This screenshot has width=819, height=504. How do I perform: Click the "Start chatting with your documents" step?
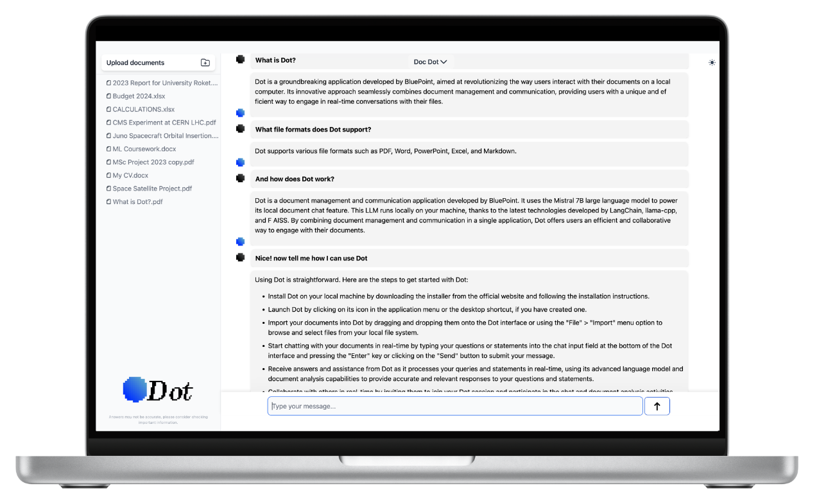(470, 351)
